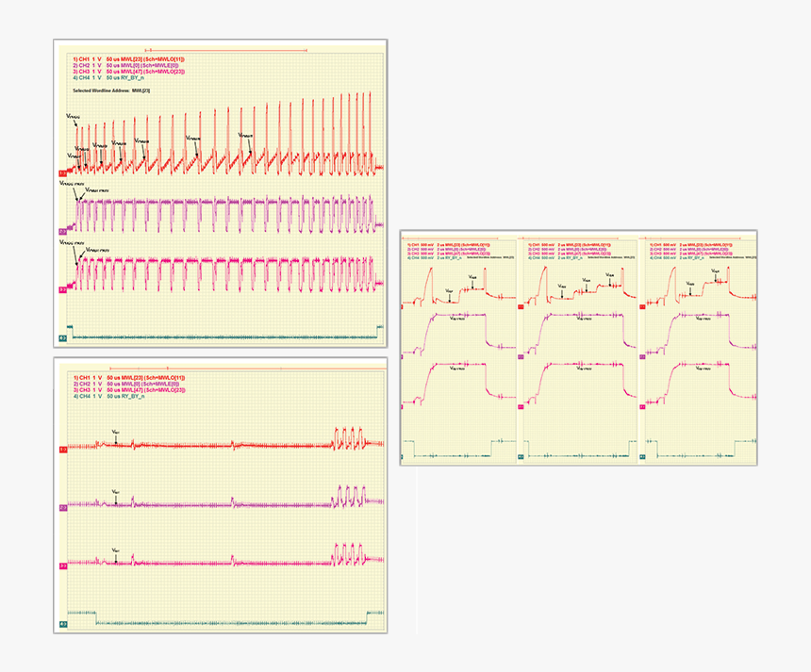Click the pink CH3 marker in the top-left plot

tap(62, 288)
